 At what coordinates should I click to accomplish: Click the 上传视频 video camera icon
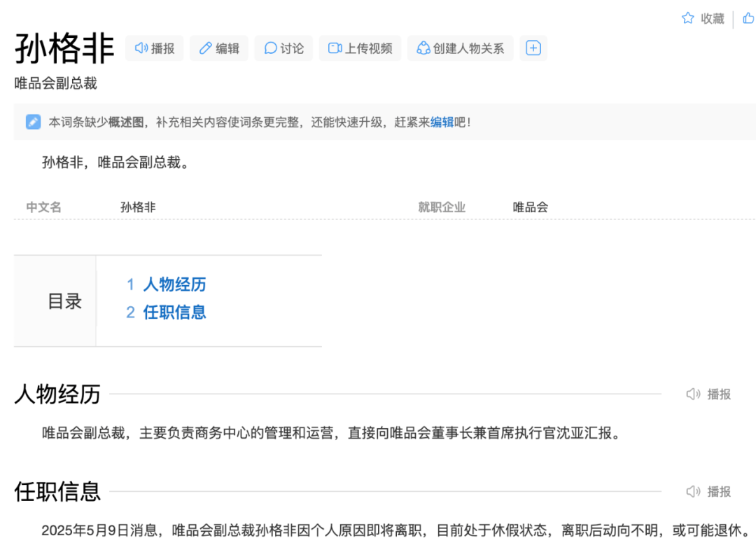click(x=335, y=48)
